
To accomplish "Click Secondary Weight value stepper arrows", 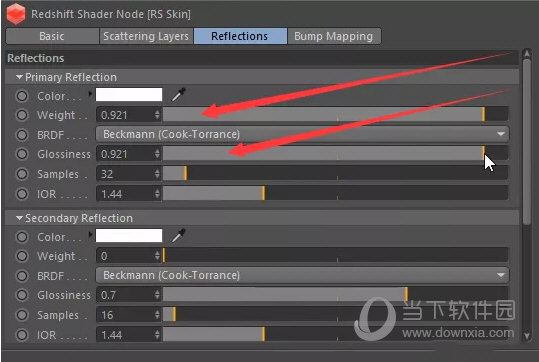I will [x=157, y=256].
